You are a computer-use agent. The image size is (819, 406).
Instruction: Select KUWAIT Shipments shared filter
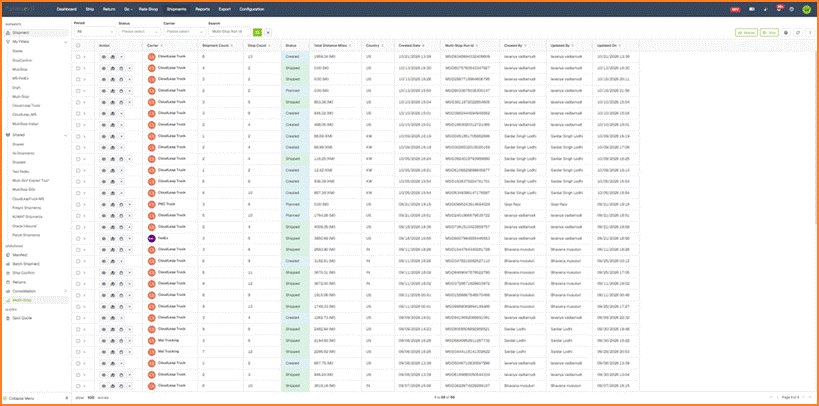tap(27, 216)
